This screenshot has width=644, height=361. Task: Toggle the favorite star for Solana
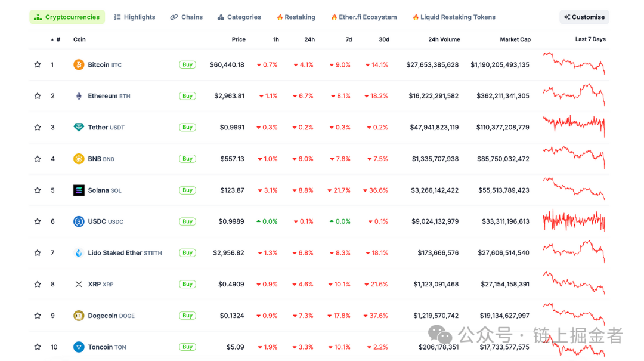(x=38, y=190)
